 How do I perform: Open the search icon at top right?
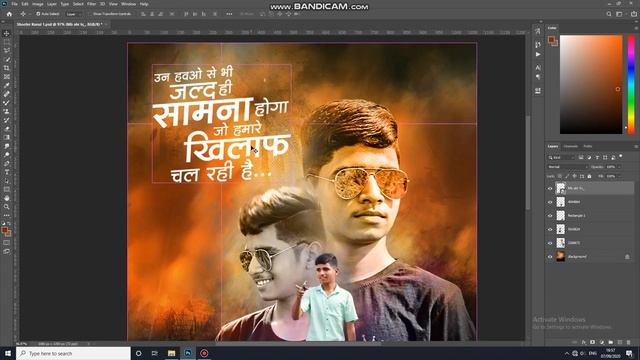(609, 14)
